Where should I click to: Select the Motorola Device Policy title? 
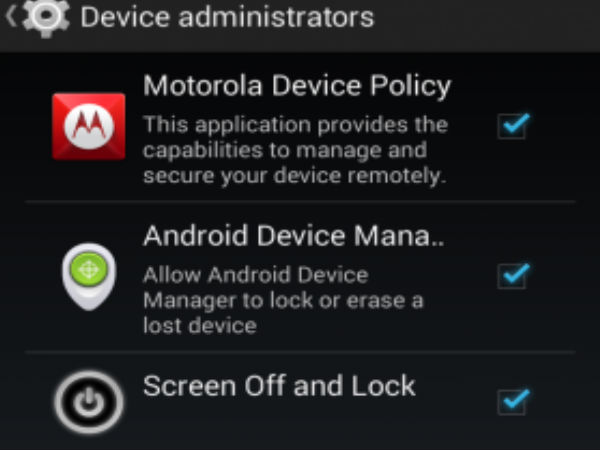tap(297, 86)
